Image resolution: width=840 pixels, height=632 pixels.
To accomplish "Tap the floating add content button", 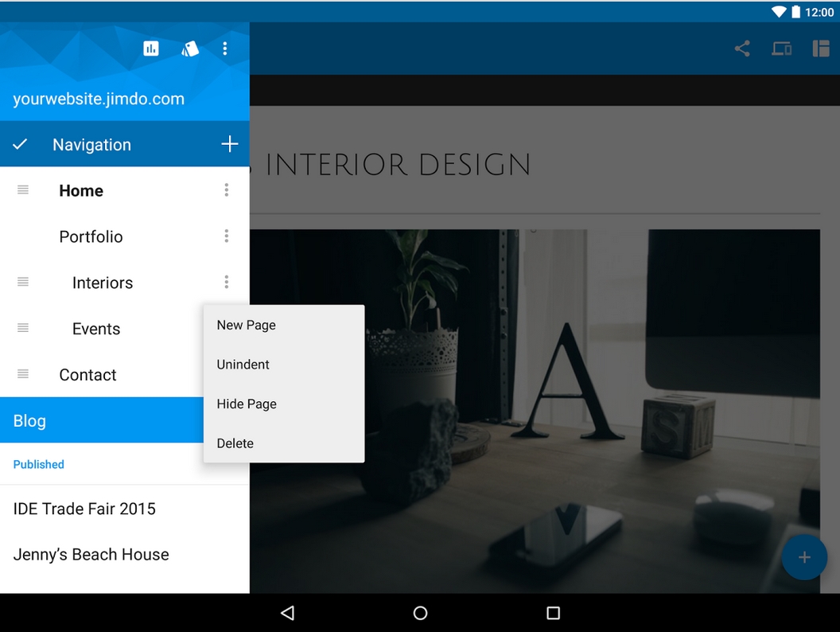I will [x=804, y=557].
